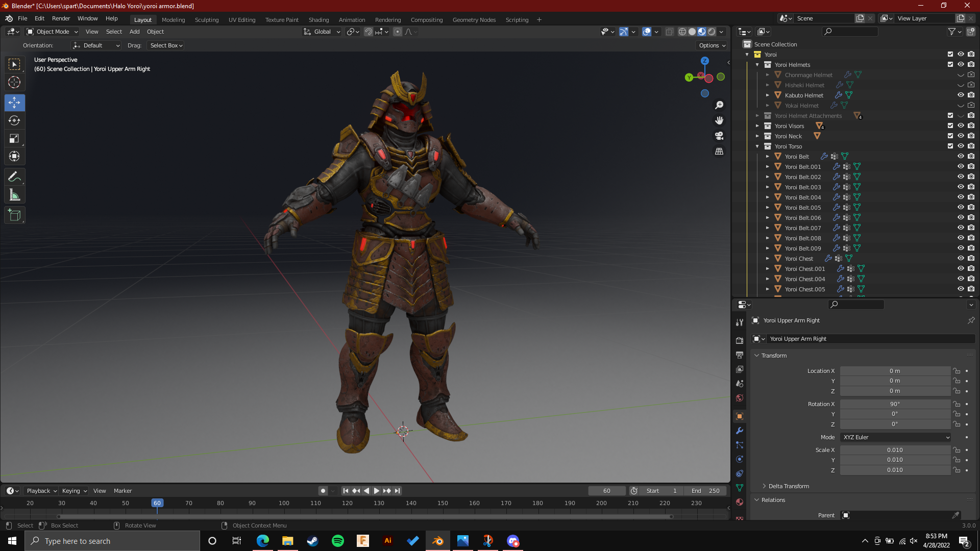Switch to material preview shading
This screenshot has width=980, height=551.
702,32
